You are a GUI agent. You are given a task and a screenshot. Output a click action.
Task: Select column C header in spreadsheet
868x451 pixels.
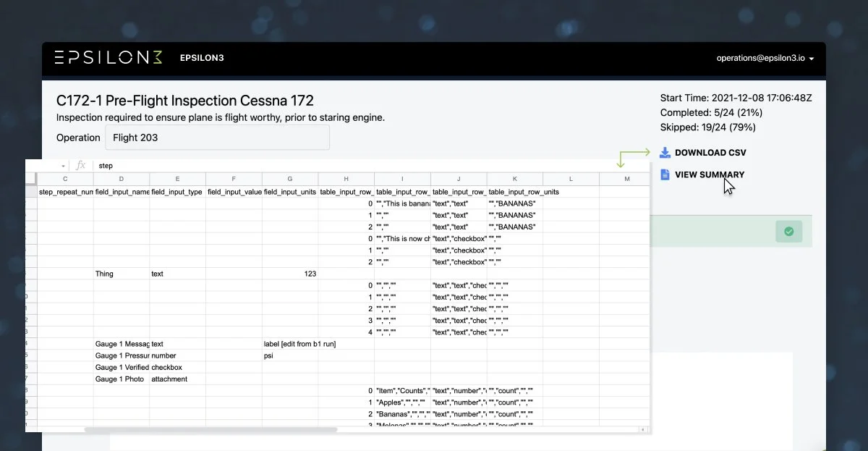coord(65,179)
